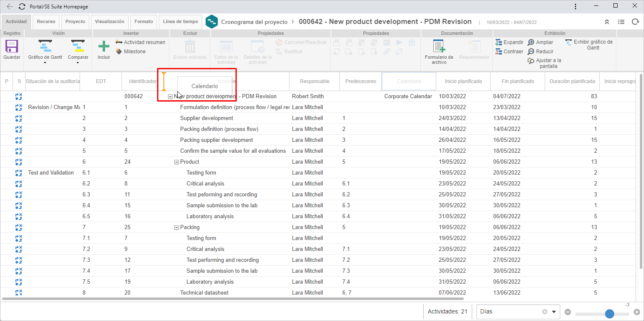Save the schedule with Guardar
Viewport: 644px width, 321px height.
tap(12, 50)
